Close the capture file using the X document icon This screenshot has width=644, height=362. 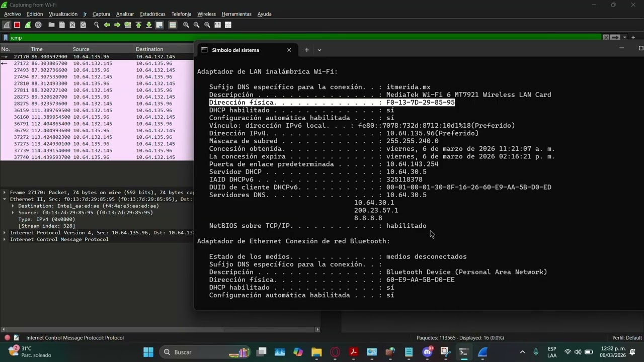point(72,25)
